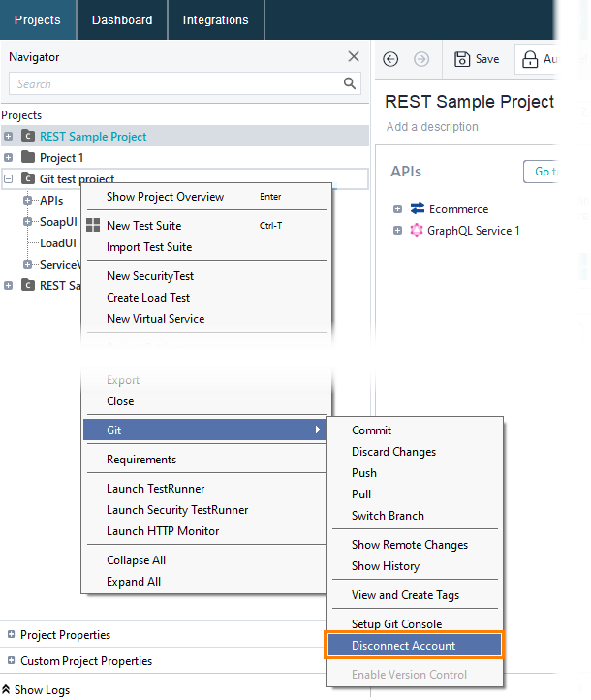
Task: Click Show Logs at the bottom
Action: coord(36,689)
